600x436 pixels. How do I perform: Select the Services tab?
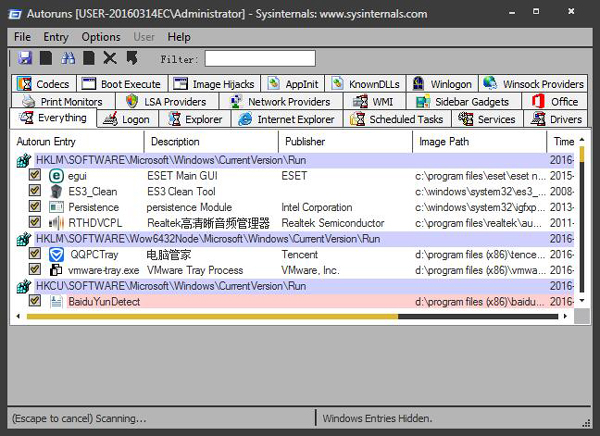point(487,119)
